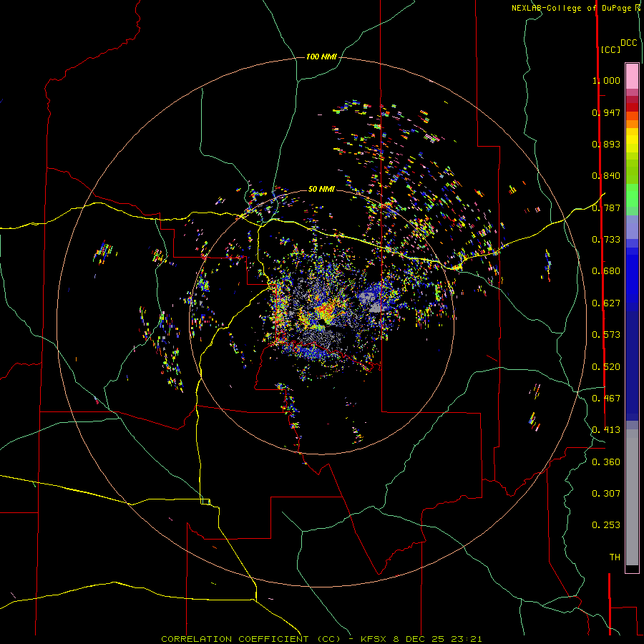
Task: Click the bright green segment of the color bar
Action: click(x=632, y=195)
